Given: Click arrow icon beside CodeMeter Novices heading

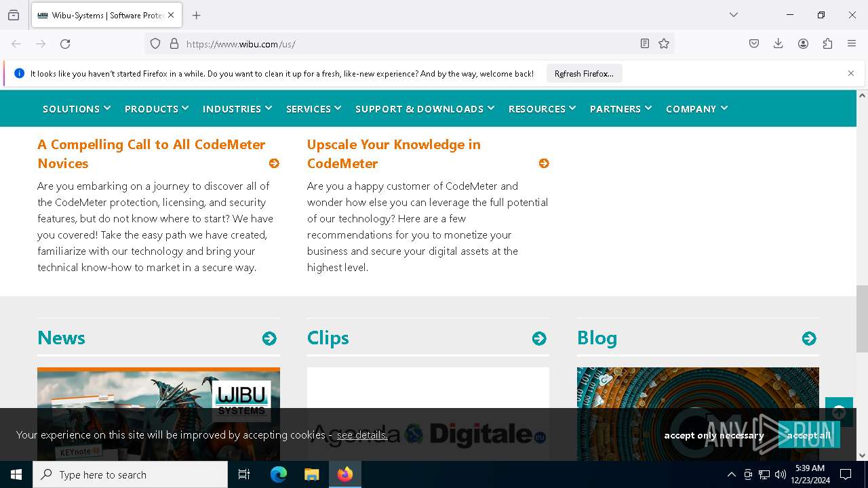Looking at the screenshot, I should pos(274,163).
